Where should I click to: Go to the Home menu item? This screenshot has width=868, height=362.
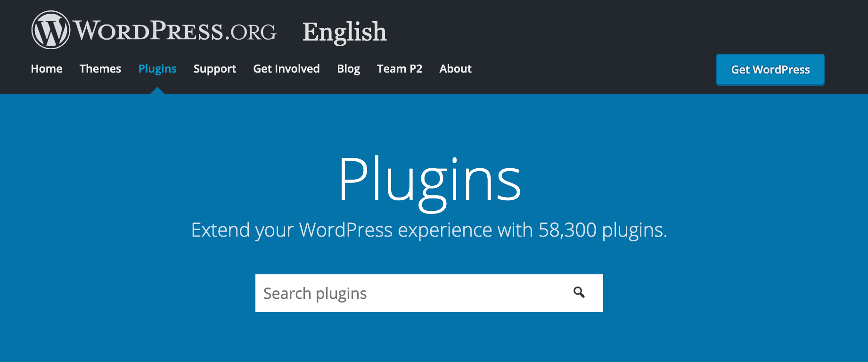pyautogui.click(x=47, y=69)
